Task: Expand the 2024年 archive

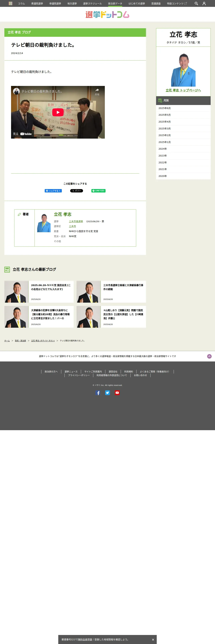Action: pyautogui.click(x=183, y=149)
